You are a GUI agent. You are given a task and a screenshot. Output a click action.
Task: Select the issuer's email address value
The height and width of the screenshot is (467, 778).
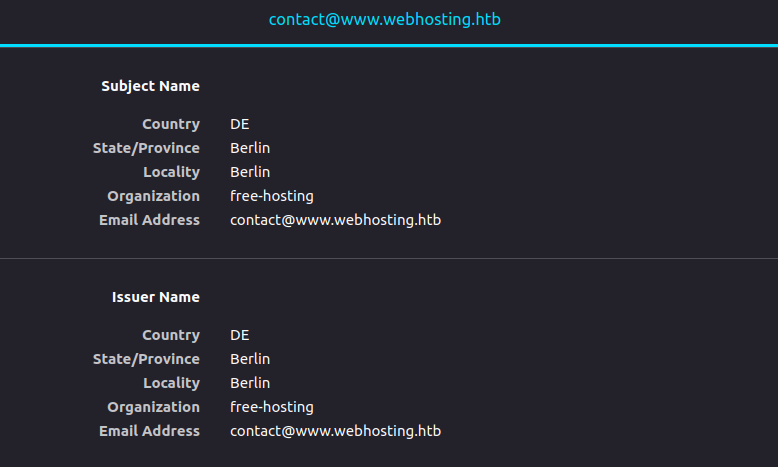click(335, 431)
